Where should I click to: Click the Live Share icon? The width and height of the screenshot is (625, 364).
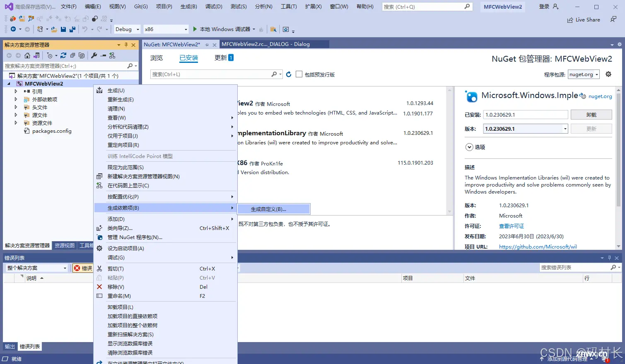tap(570, 20)
